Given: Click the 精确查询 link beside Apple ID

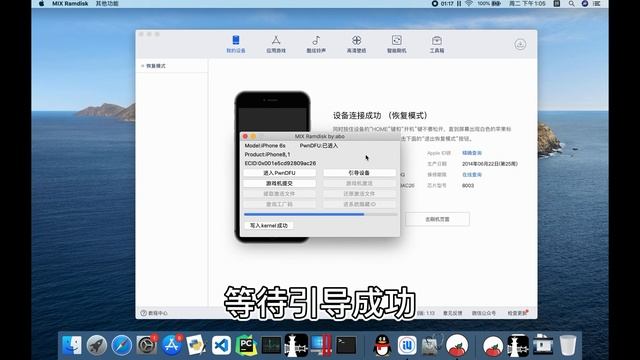Looking at the screenshot, I should (472, 153).
